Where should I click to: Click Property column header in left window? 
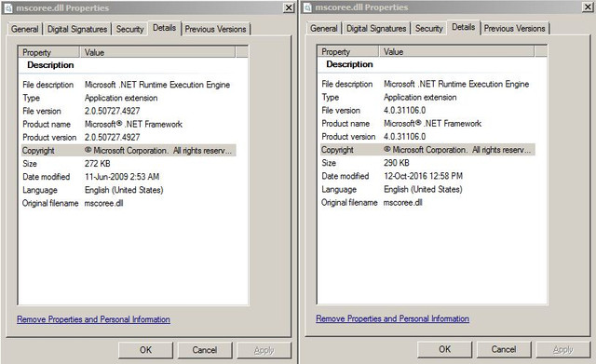[49, 52]
